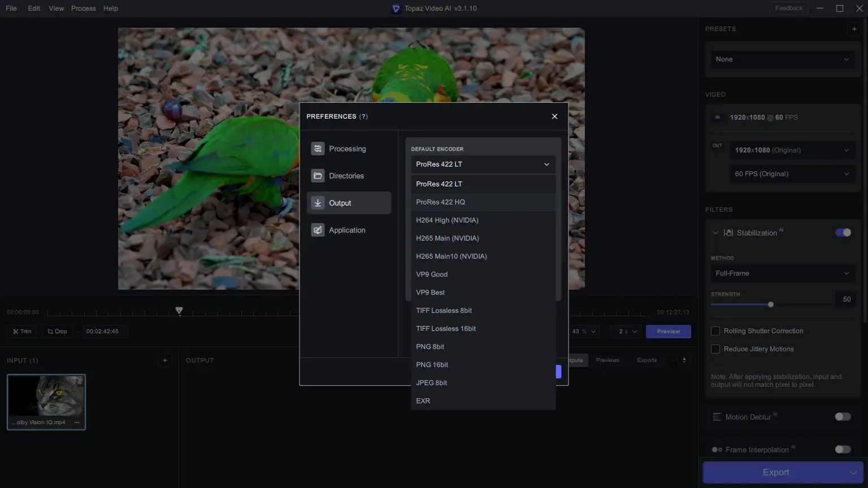This screenshot has width=868, height=488.
Task: Turn off the Stabilization filter switch
Action: tap(843, 233)
